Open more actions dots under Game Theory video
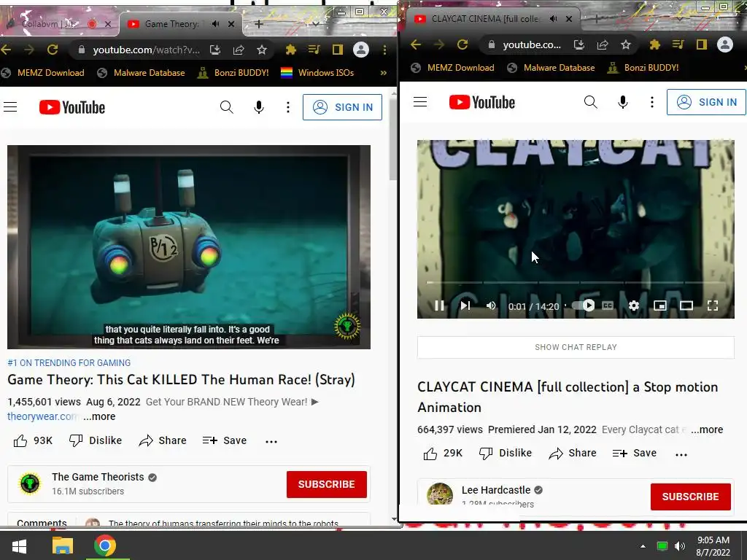747x560 pixels. tap(271, 441)
